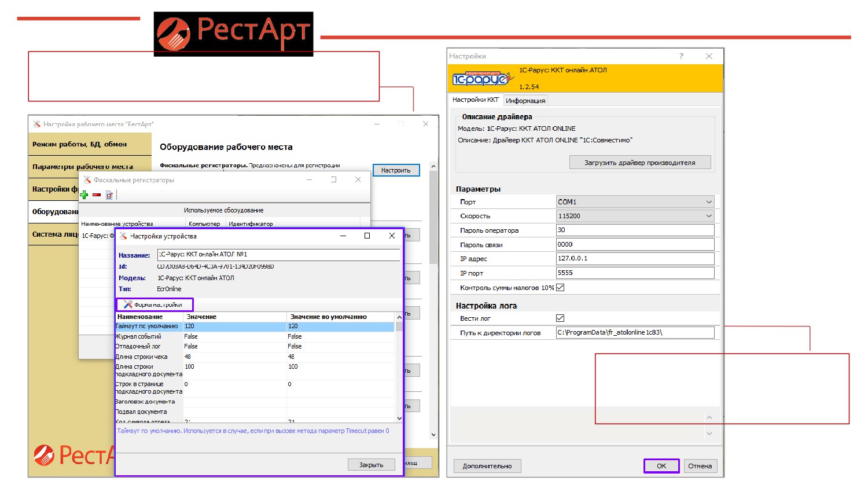Add a fiscal registrar with green plus icon
The width and height of the screenshot is (868, 488).
84,195
